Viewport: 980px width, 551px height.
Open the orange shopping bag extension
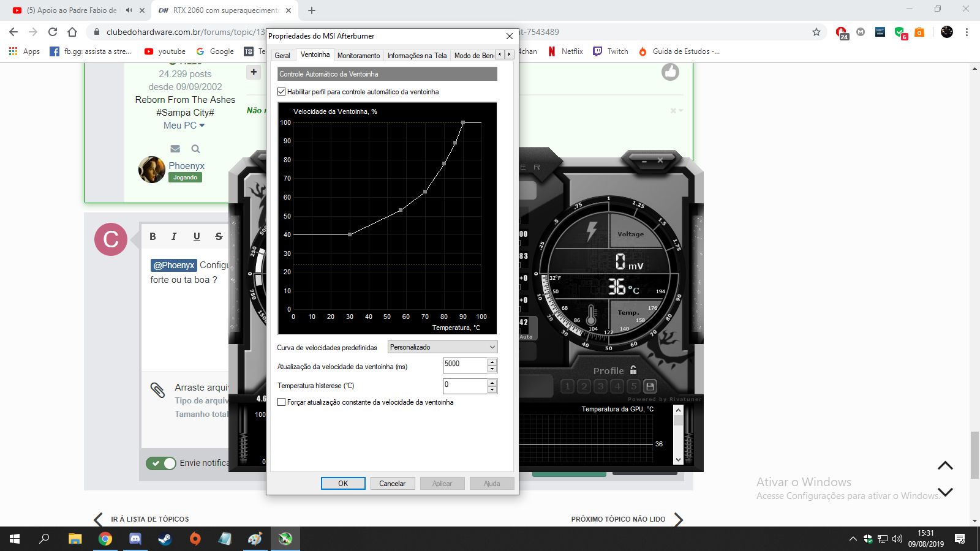click(x=919, y=32)
